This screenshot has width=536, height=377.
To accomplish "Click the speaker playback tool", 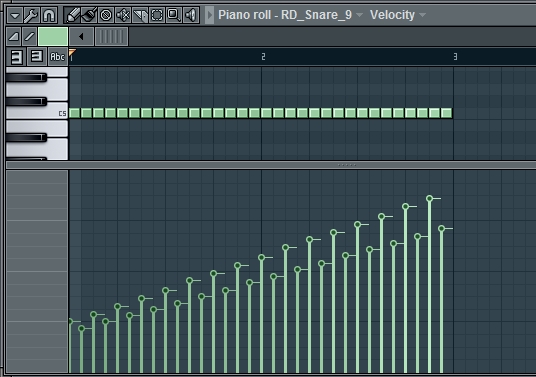I will point(191,15).
